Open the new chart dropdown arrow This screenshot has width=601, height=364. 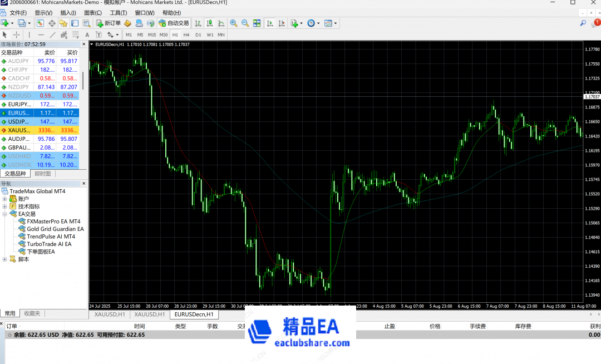point(12,23)
